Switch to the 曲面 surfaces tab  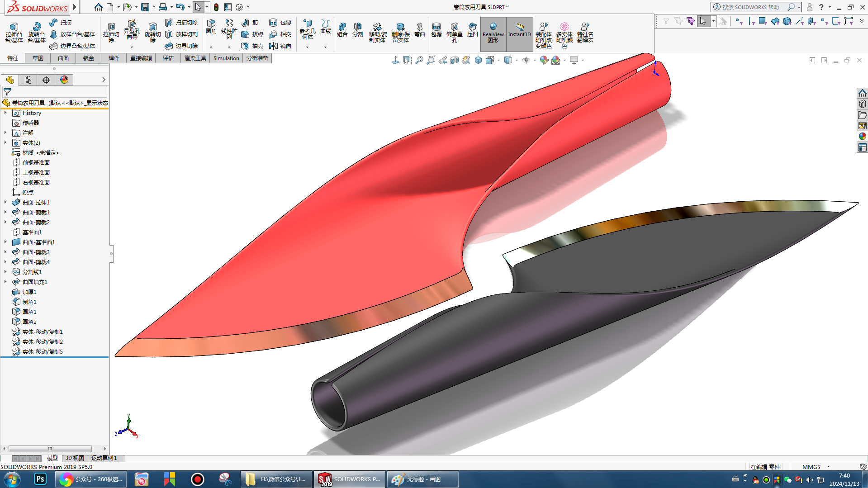click(x=63, y=58)
